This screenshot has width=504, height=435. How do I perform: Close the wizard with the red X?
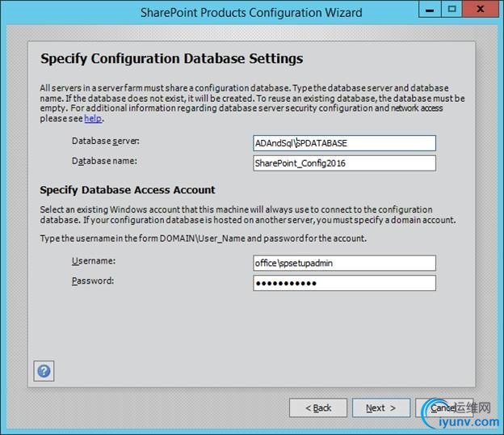click(x=481, y=10)
